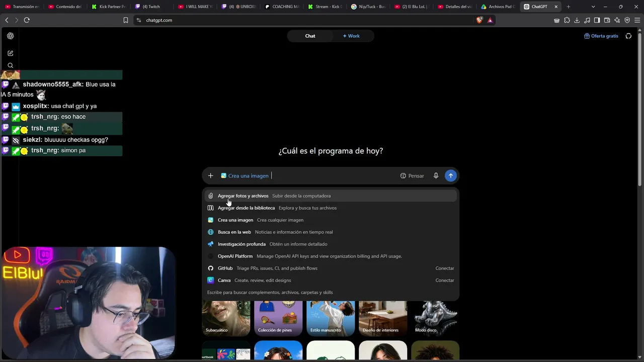Switch to the Stream - Kick browser tab
The height and width of the screenshot is (362, 644).
325,7
